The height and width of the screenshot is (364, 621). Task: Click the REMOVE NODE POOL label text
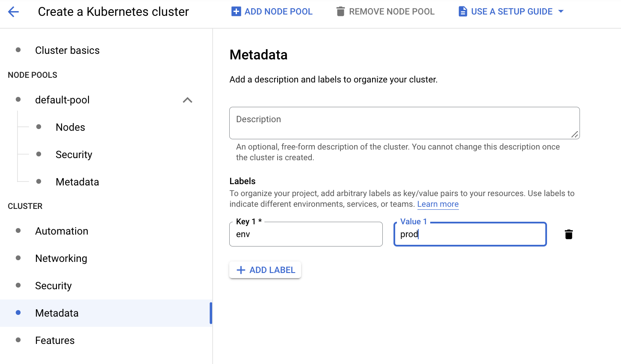(x=392, y=12)
